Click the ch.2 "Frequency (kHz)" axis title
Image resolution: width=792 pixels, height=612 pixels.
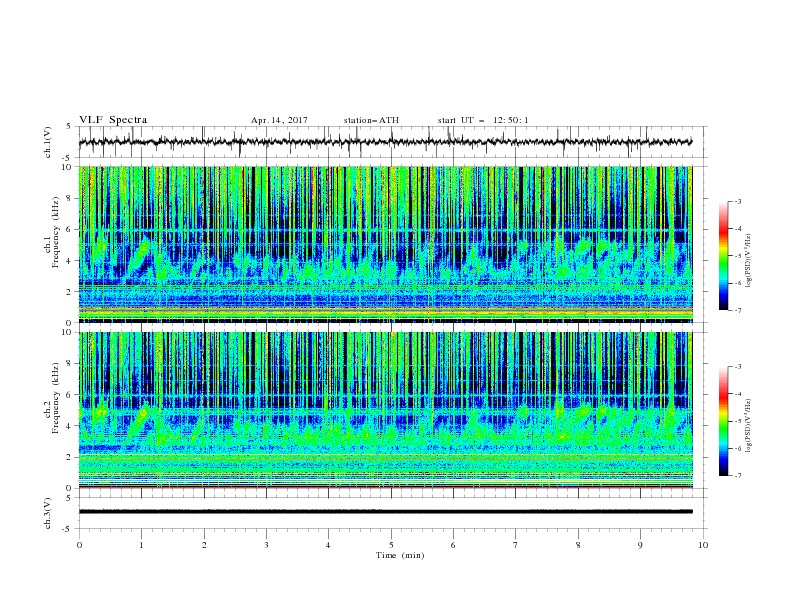pyautogui.click(x=55, y=397)
